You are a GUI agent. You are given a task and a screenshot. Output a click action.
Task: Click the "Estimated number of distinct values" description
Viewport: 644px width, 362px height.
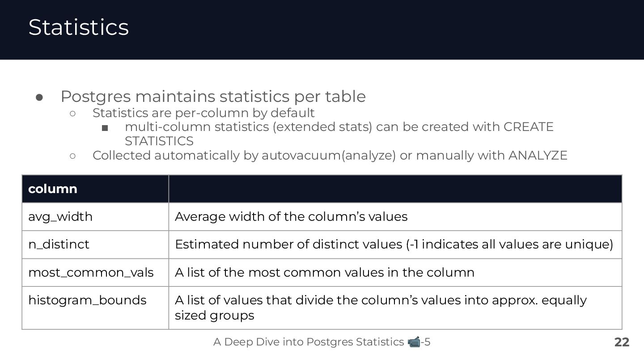tap(394, 244)
